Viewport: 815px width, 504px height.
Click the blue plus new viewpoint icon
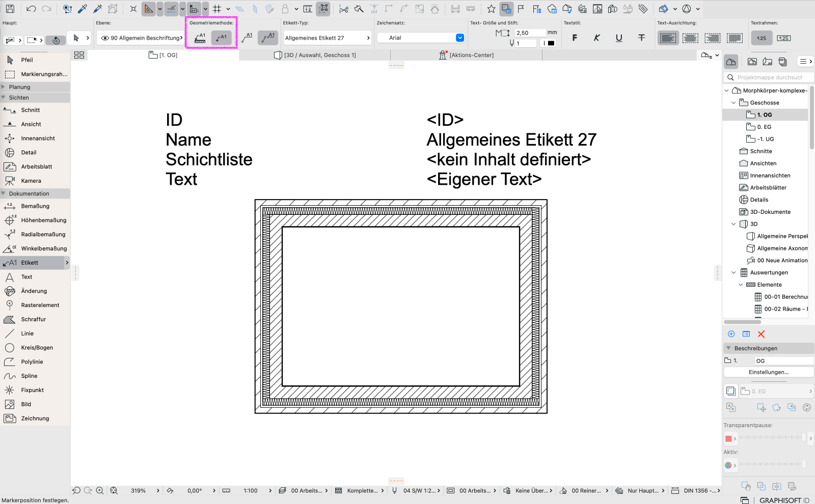pos(731,334)
